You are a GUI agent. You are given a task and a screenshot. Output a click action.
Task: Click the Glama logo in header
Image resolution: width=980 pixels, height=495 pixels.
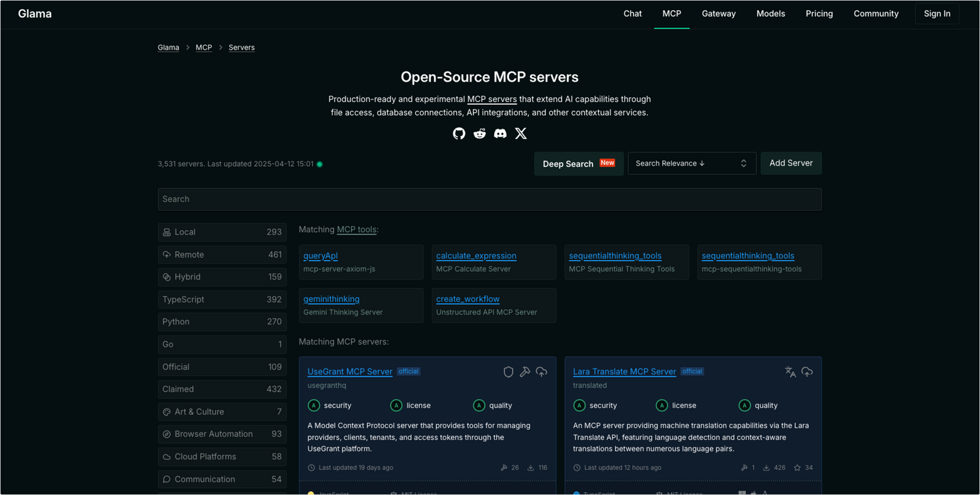[x=35, y=14]
